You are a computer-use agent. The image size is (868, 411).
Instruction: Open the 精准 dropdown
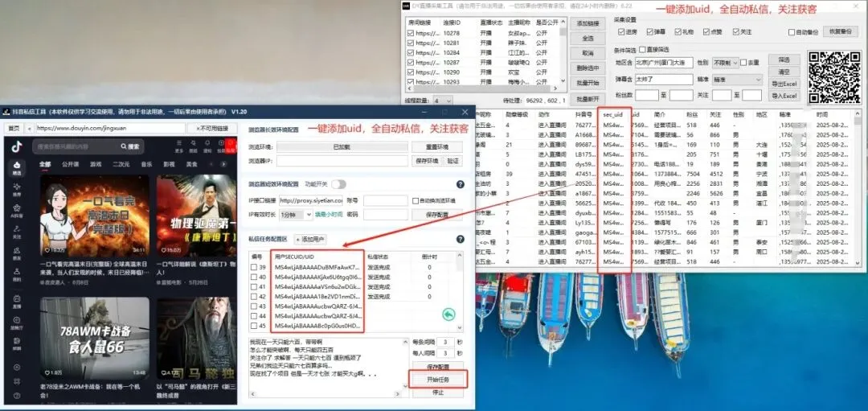click(737, 79)
